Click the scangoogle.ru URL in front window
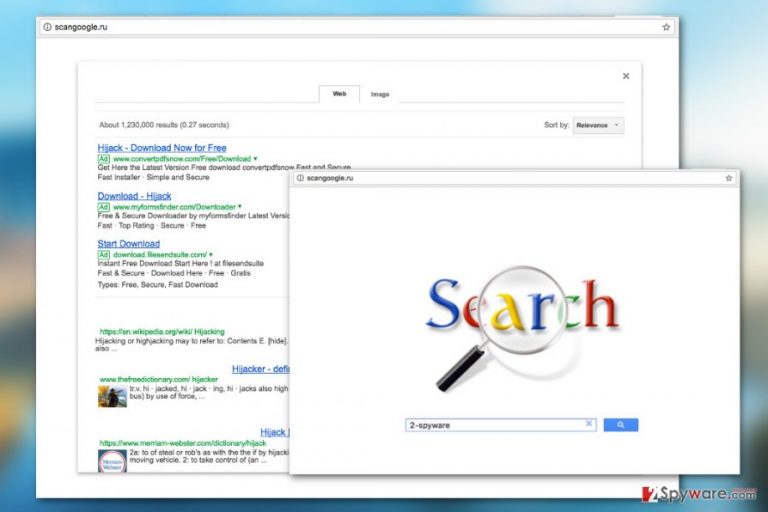 tap(330, 178)
